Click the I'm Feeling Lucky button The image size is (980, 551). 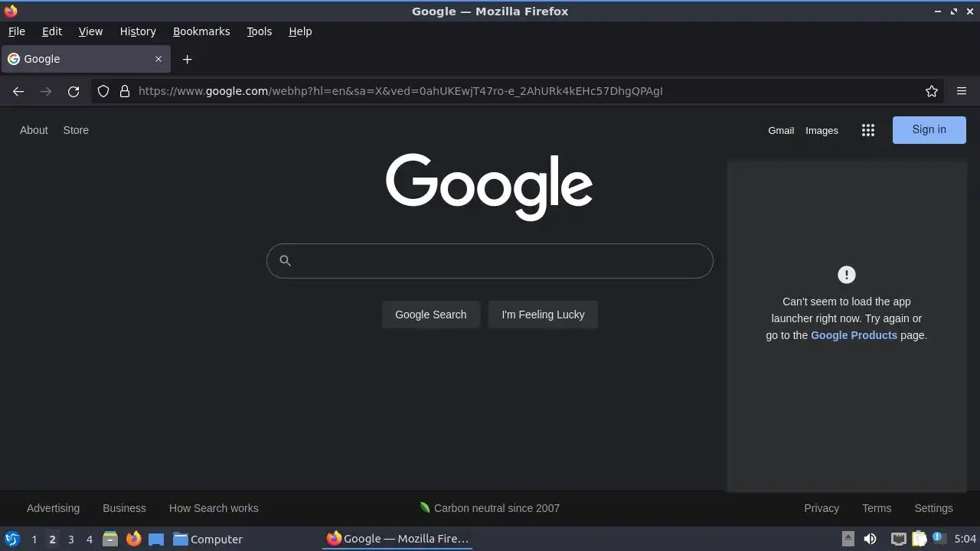pyautogui.click(x=543, y=315)
